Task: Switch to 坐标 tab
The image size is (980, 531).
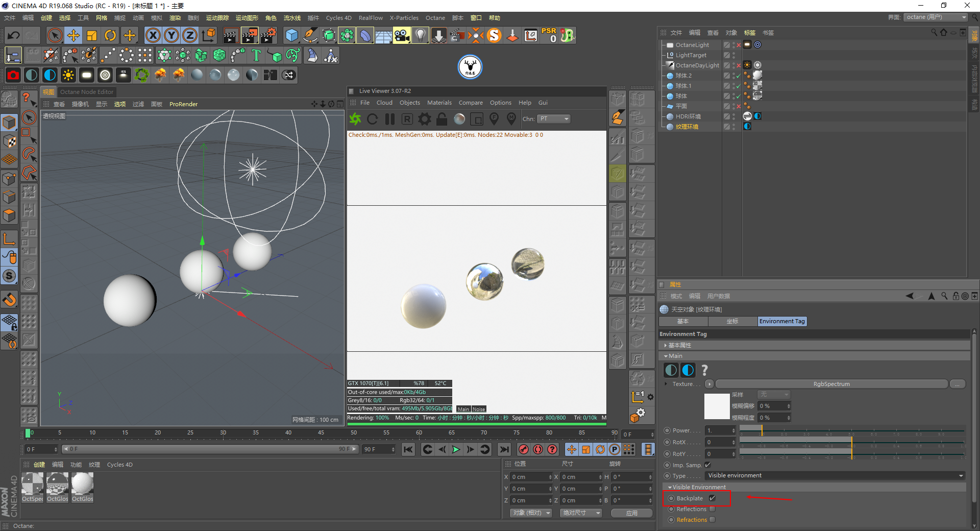Action: (732, 321)
